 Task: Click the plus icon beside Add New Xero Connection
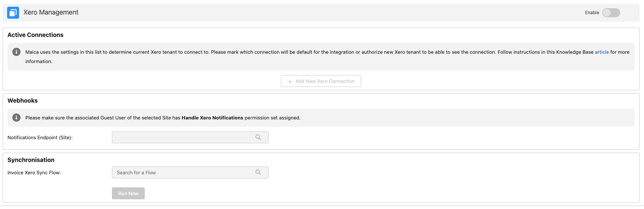[x=290, y=81]
